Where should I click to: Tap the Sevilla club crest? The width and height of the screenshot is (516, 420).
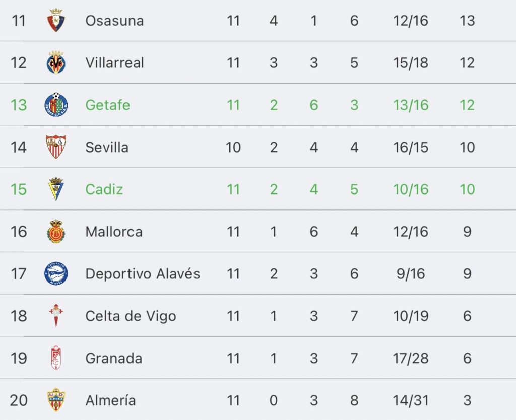pyautogui.click(x=56, y=147)
